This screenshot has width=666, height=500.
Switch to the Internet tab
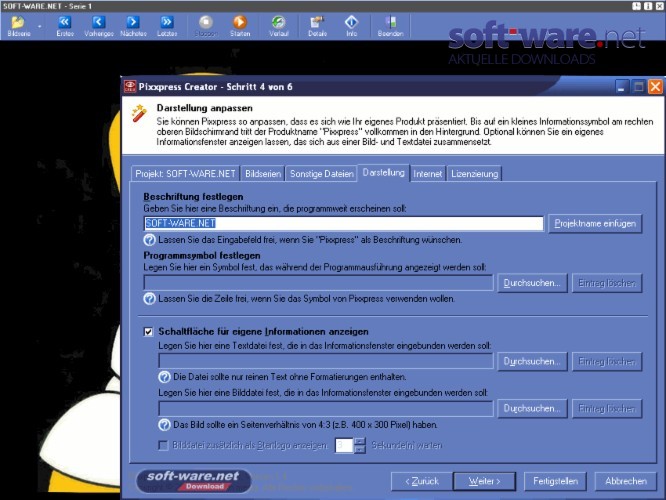(427, 174)
